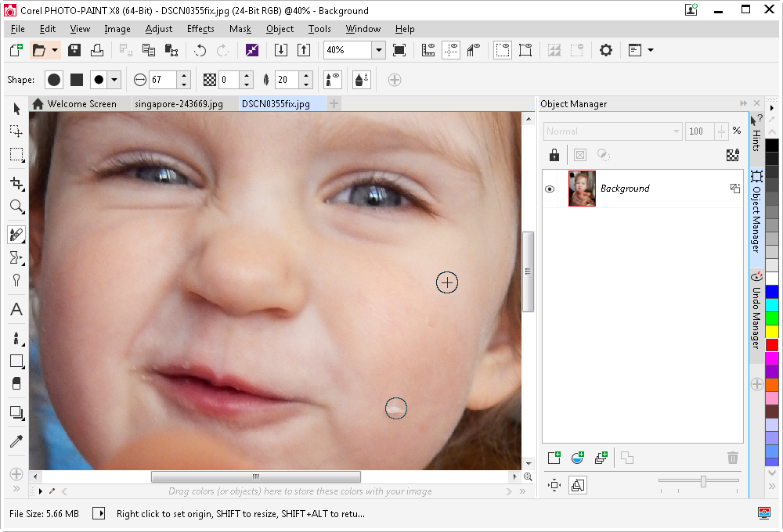Expand the nib shape picker dropdown

(x=115, y=80)
